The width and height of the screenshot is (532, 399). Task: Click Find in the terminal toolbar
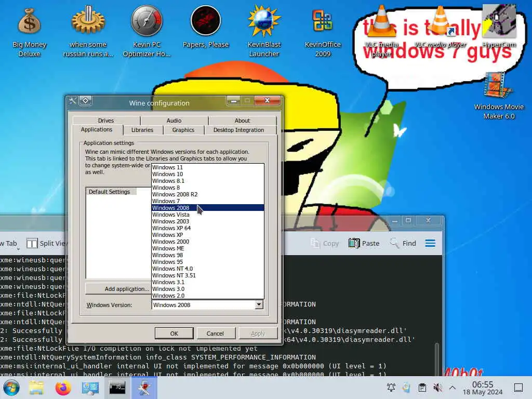[x=403, y=243]
